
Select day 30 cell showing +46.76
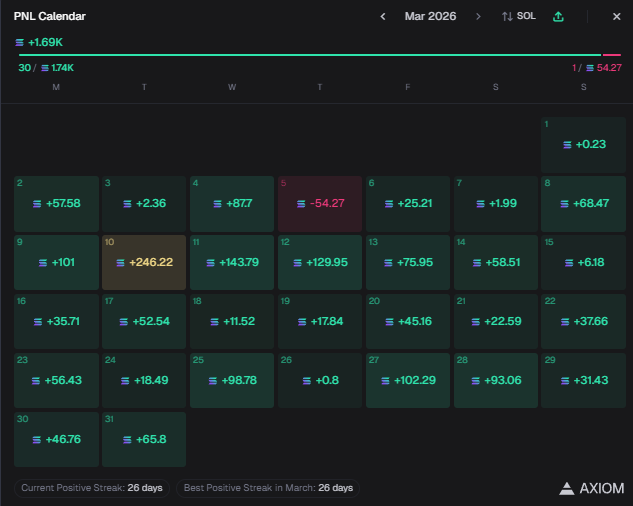click(x=57, y=440)
